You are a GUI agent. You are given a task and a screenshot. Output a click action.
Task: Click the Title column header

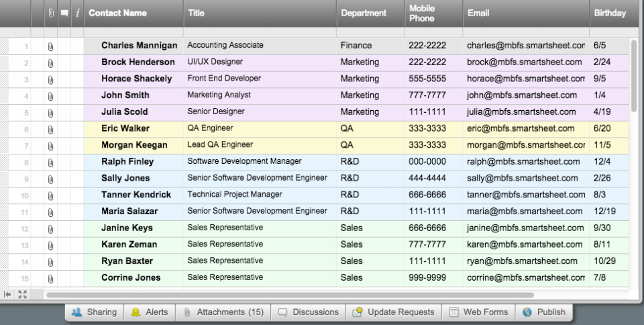pyautogui.click(x=260, y=13)
